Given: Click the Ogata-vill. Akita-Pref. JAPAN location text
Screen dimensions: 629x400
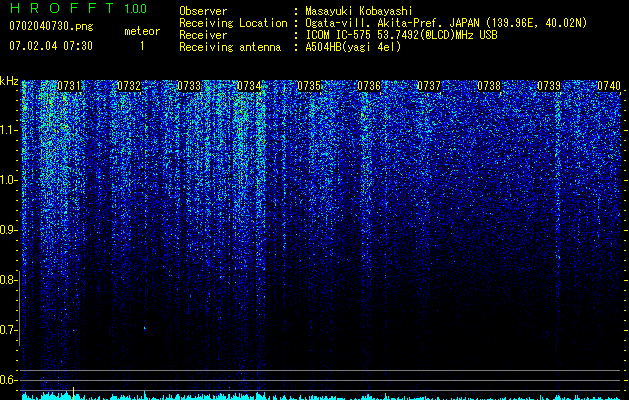Looking at the screenshot, I should [446, 23].
